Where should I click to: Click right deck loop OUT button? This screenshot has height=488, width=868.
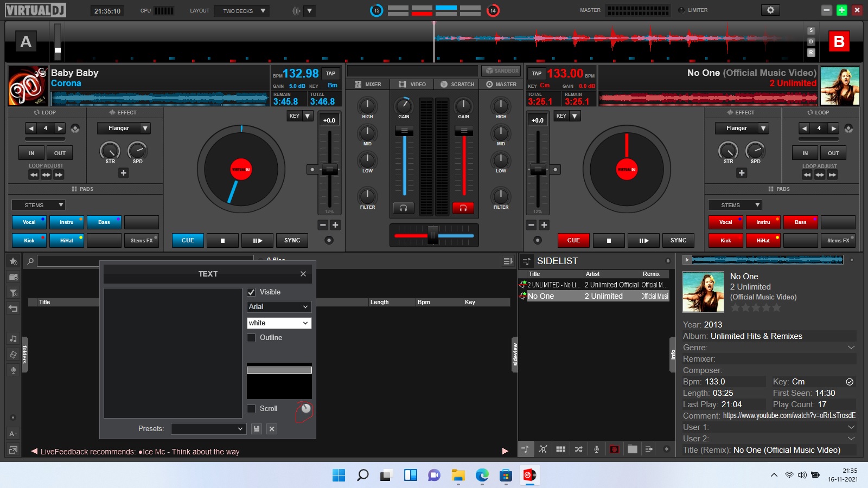[833, 153]
